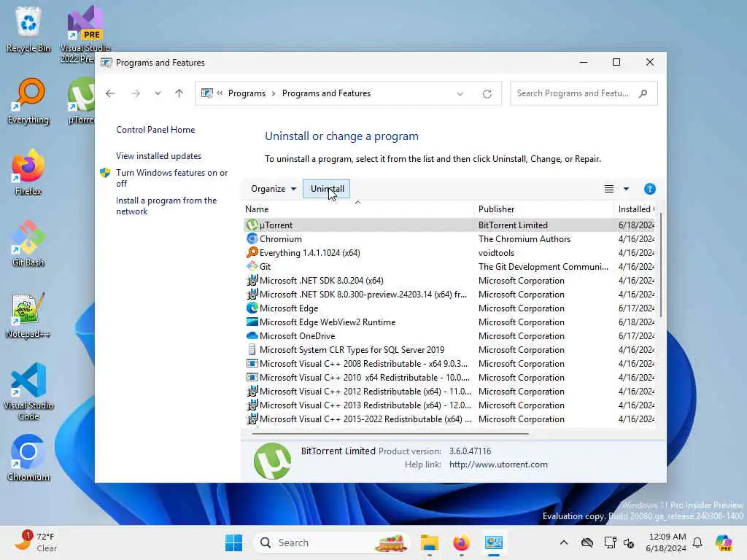Open Turn Windows features on or off
The image size is (747, 560).
tap(172, 178)
